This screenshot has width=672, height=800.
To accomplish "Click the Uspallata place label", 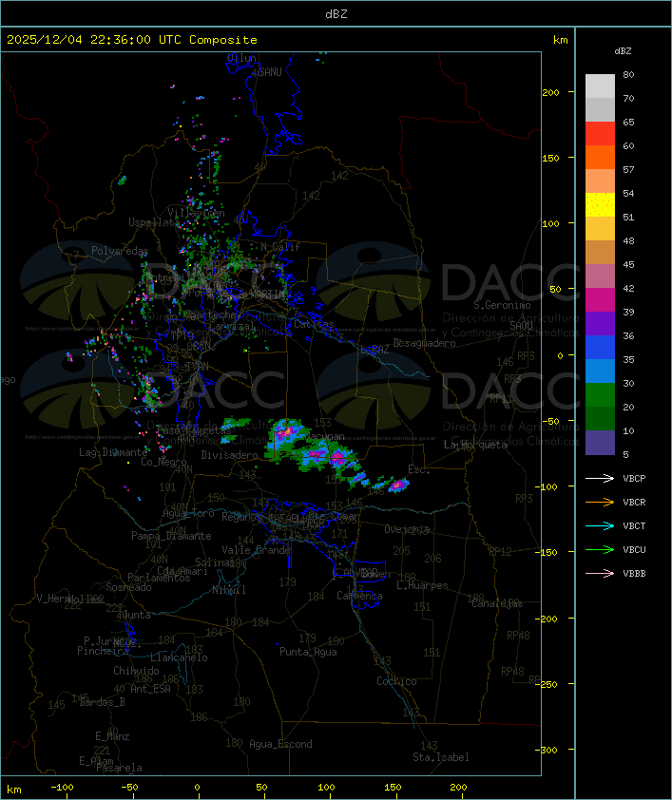I will [154, 222].
